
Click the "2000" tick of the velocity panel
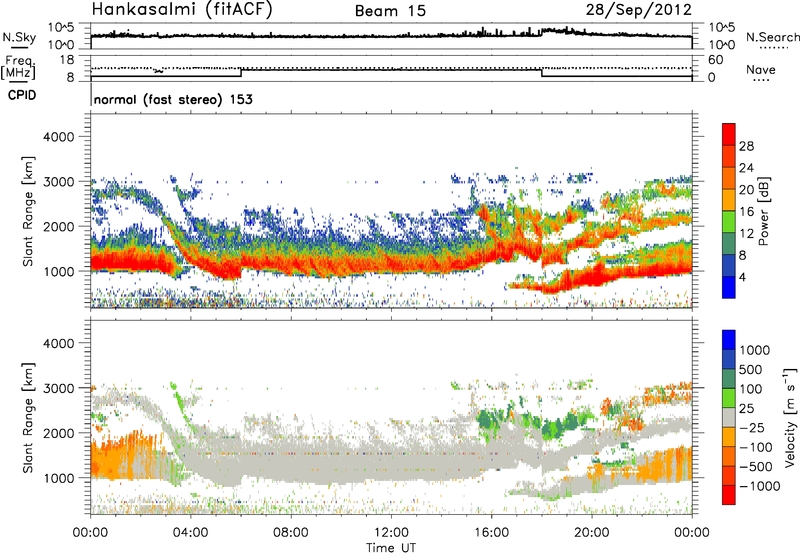coord(58,433)
